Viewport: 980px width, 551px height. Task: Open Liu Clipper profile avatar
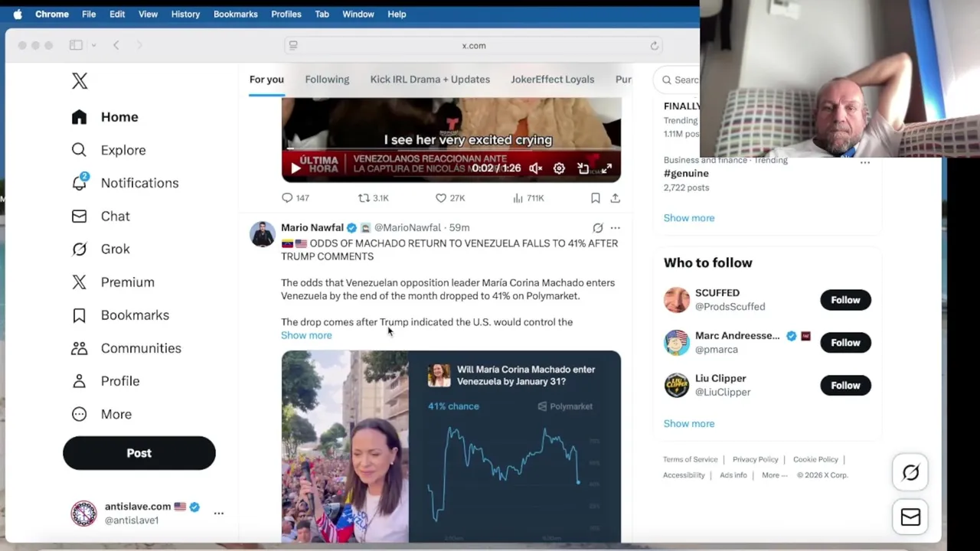(677, 386)
